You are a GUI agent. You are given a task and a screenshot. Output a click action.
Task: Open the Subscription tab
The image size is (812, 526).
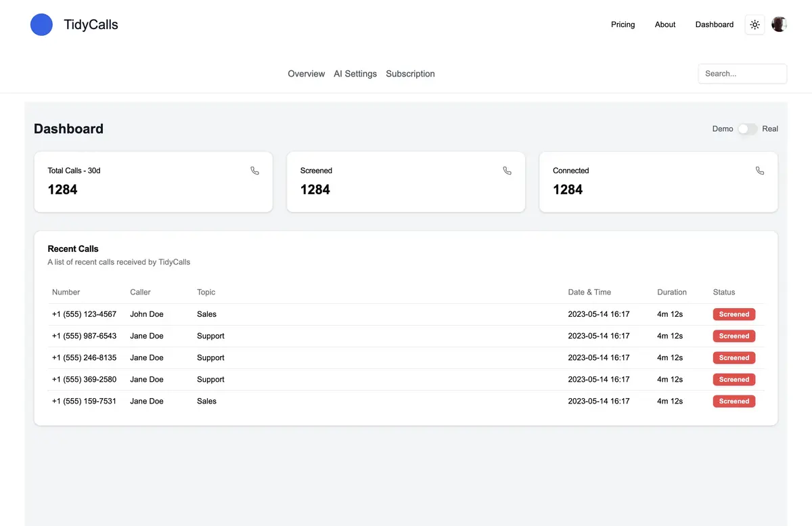pos(410,73)
